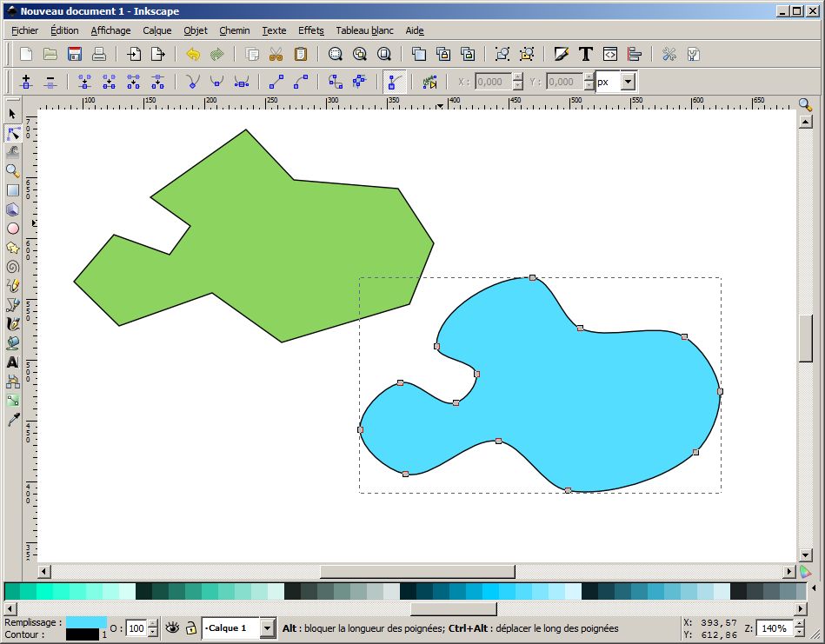Make selected segments straight lines icon

tap(276, 82)
